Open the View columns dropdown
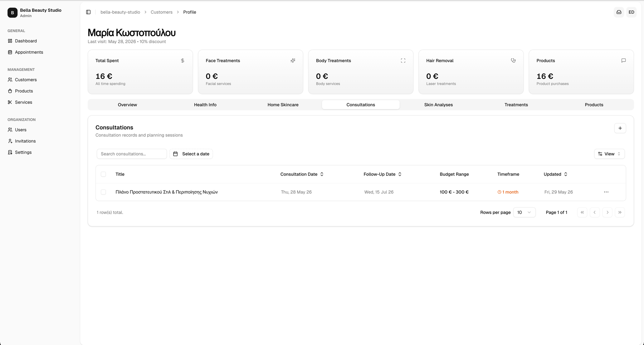Image resolution: width=644 pixels, height=345 pixels. tap(609, 154)
